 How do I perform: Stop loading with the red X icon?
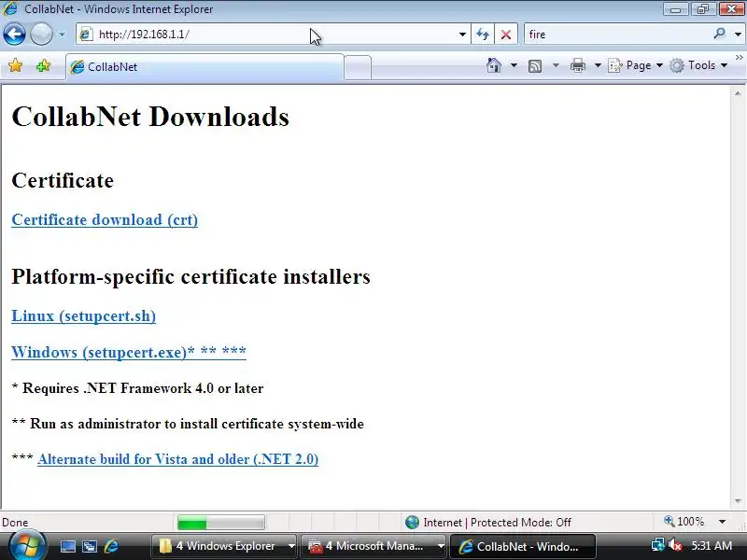coord(506,35)
